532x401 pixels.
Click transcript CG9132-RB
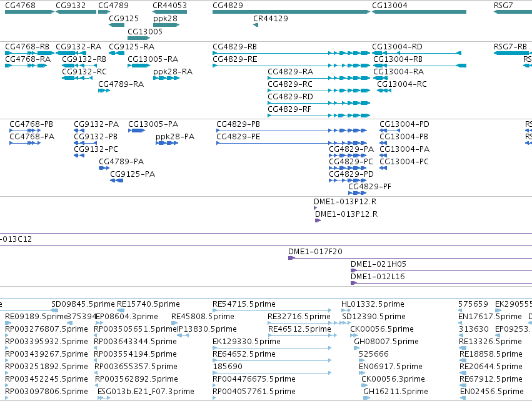84,59
